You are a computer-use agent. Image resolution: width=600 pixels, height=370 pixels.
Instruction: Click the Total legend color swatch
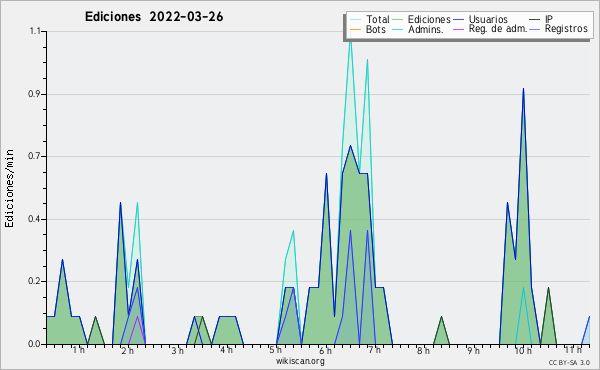pos(355,20)
